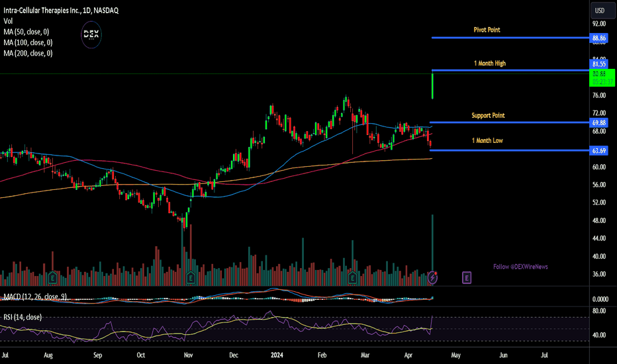
Task: Click the 44.00 price axis value
Action: click(599, 238)
